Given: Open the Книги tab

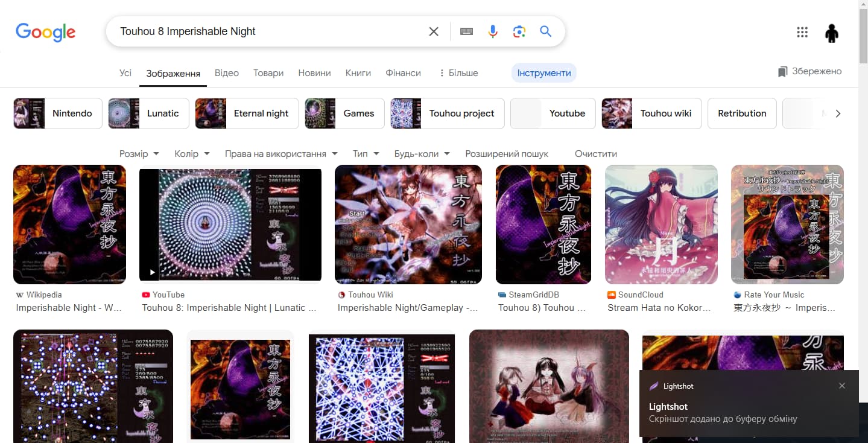Looking at the screenshot, I should pos(358,73).
